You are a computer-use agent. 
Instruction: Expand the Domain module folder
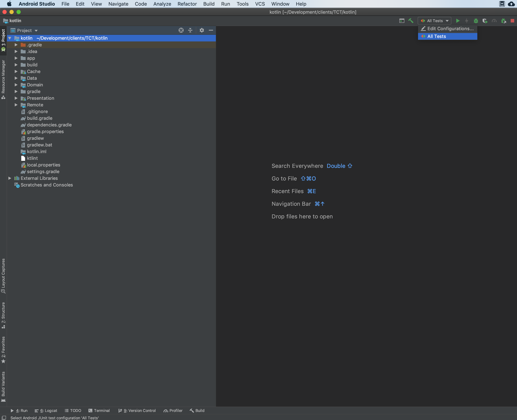16,85
